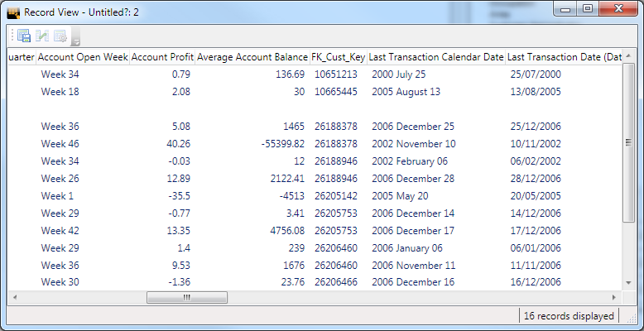Click the edit columns toolbar icon
Screen dimensions: 644x331
tap(42, 36)
